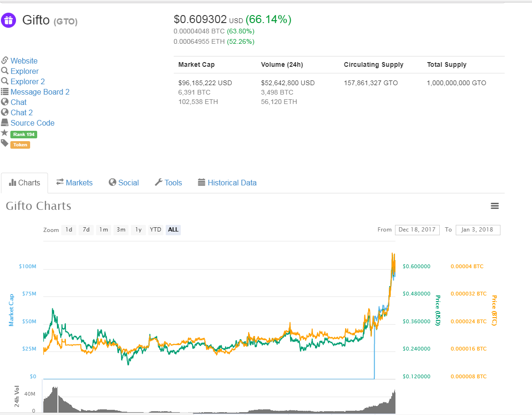Click the 24h Vol axis label
Image resolution: width=532 pixels, height=415 pixels.
point(16,396)
